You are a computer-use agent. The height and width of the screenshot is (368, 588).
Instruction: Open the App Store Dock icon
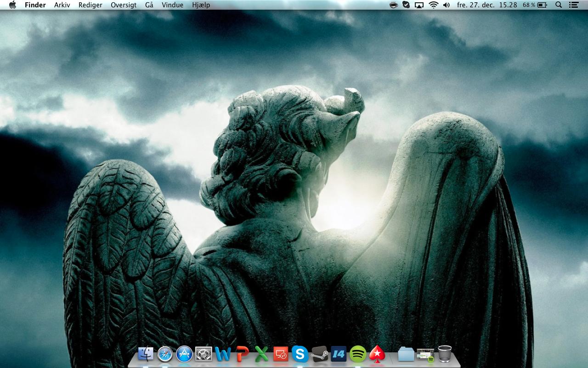pyautogui.click(x=184, y=354)
